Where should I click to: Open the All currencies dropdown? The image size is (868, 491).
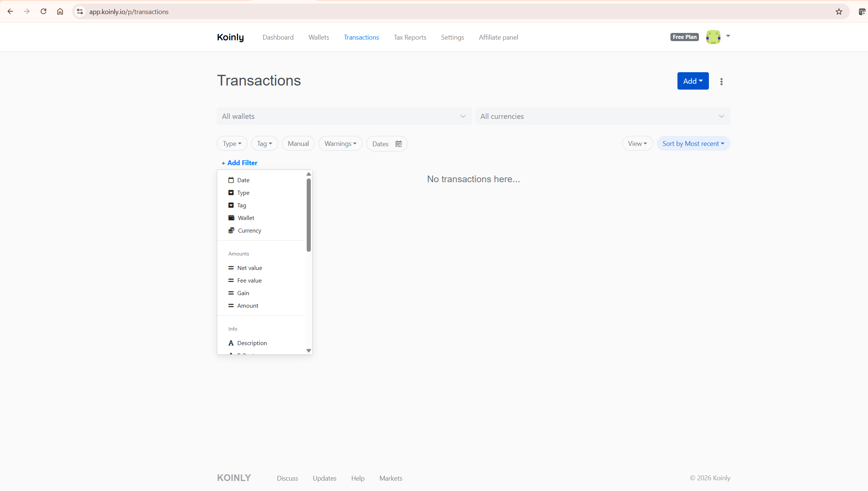721,116
